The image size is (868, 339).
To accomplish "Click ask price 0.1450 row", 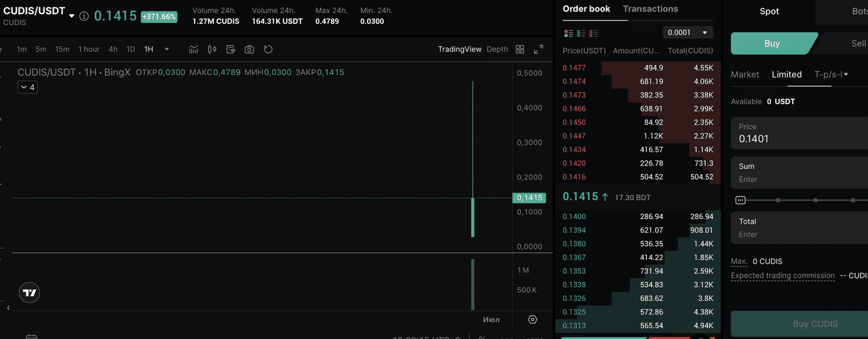I will click(x=638, y=122).
